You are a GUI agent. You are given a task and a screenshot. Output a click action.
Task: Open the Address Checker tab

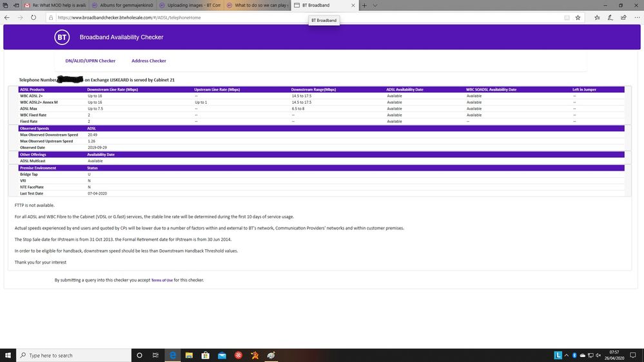pos(149,61)
